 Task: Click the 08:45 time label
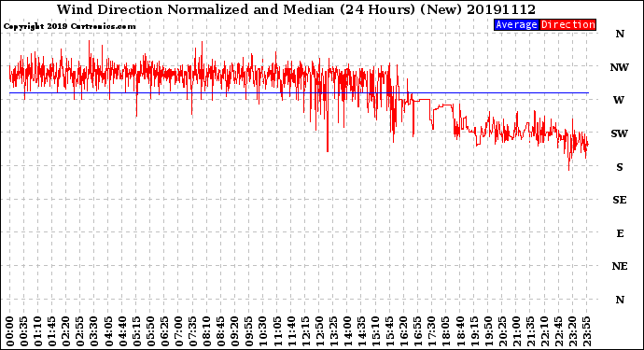221,331
